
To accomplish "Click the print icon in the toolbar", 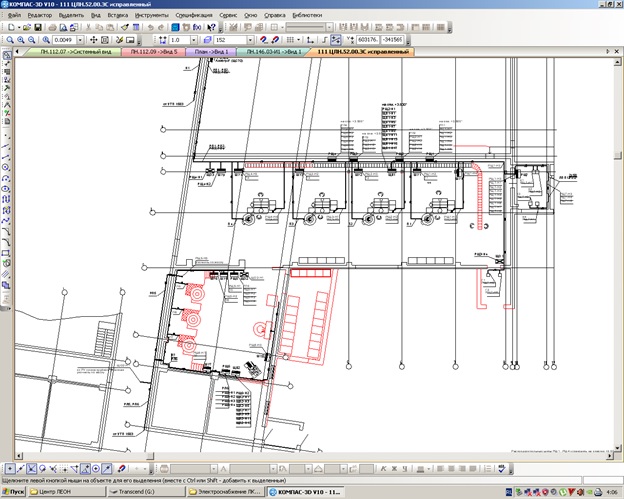I will [x=52, y=27].
